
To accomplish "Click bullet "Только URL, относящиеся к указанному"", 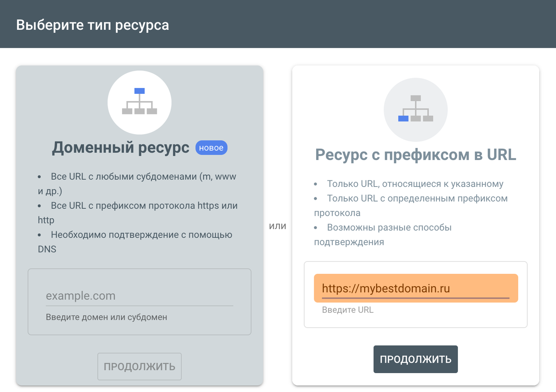I will point(415,184).
